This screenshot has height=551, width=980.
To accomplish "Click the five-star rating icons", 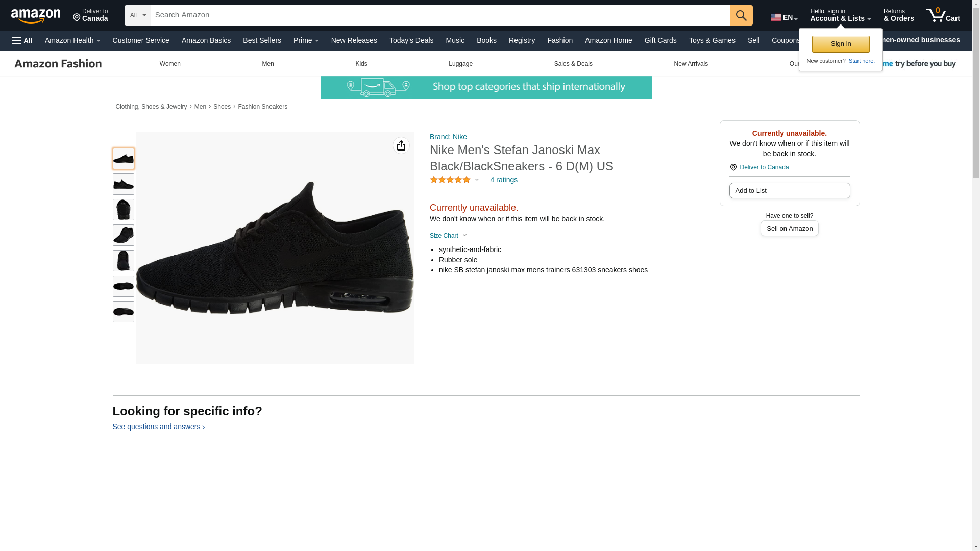I will click(450, 180).
